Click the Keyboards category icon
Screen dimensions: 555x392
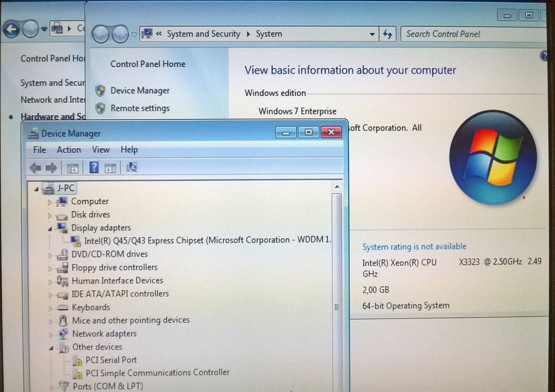click(63, 307)
